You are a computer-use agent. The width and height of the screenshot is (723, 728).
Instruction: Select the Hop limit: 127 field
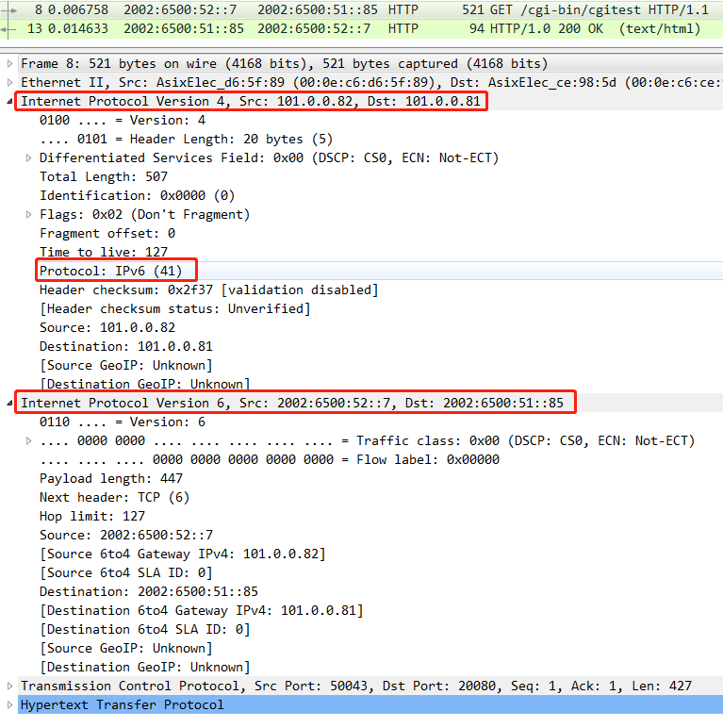pos(92,517)
